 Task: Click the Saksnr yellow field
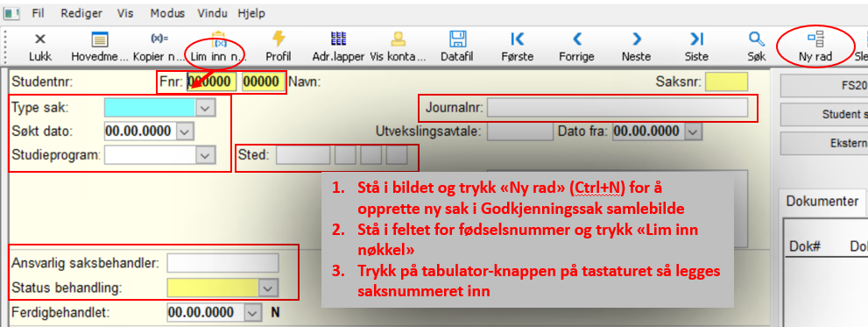click(726, 82)
